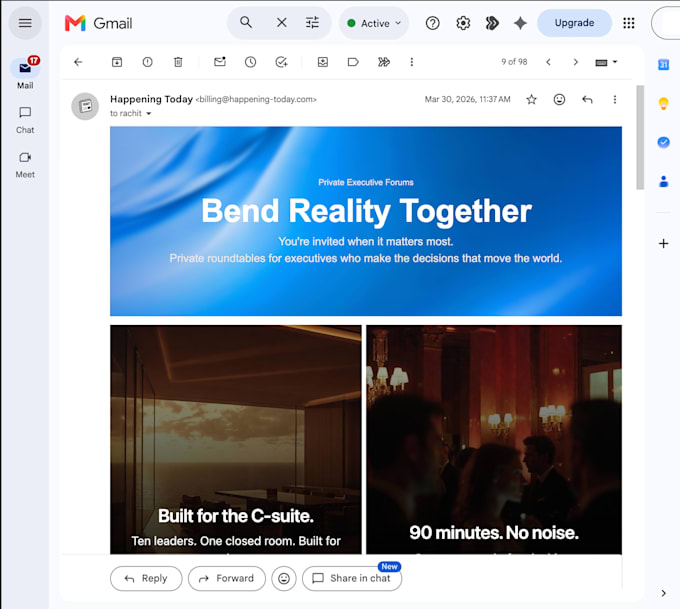The image size is (680, 609).
Task: Report this email as spam
Action: [147, 62]
